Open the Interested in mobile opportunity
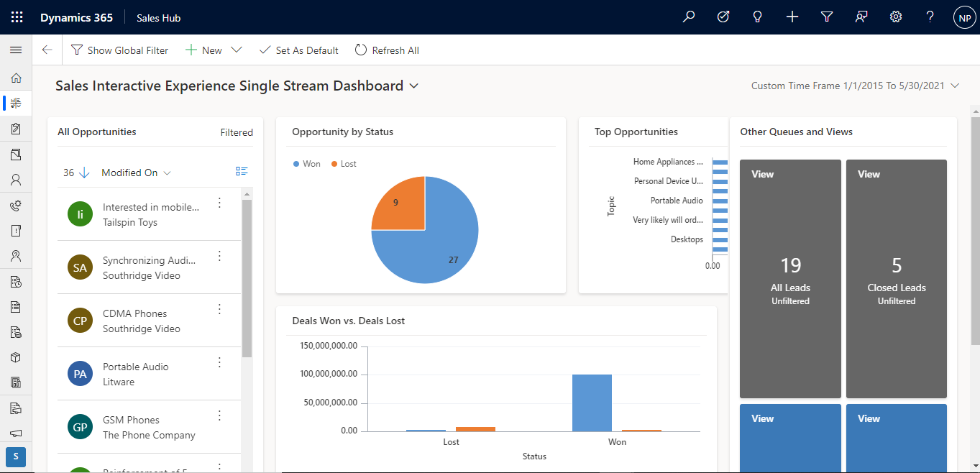Image resolution: width=980 pixels, height=473 pixels. pyautogui.click(x=151, y=207)
